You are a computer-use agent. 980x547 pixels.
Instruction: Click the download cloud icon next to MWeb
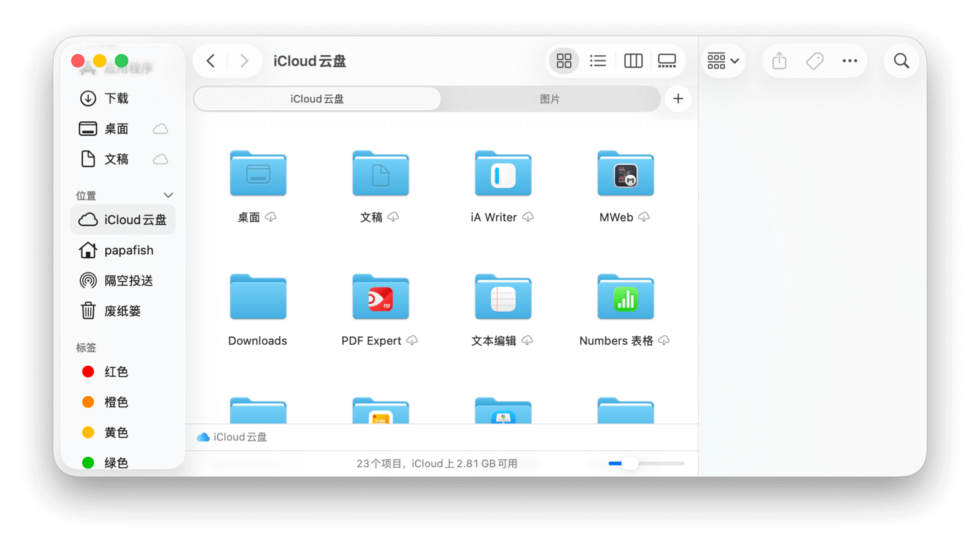tap(644, 217)
